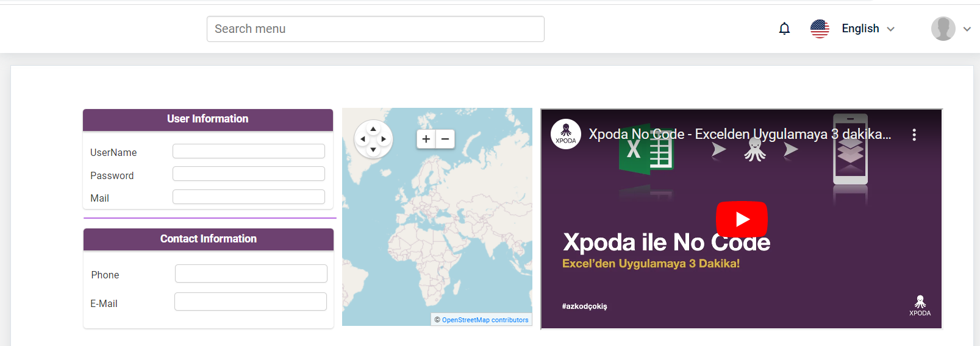Open the notifications bell
Image resolution: width=980 pixels, height=346 pixels.
pyautogui.click(x=784, y=29)
